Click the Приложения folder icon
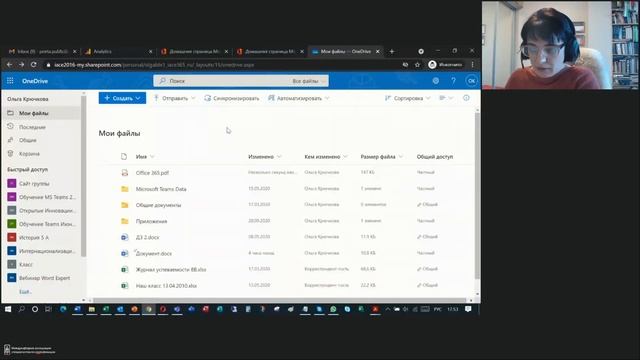This screenshot has width=640, height=360. (x=124, y=221)
